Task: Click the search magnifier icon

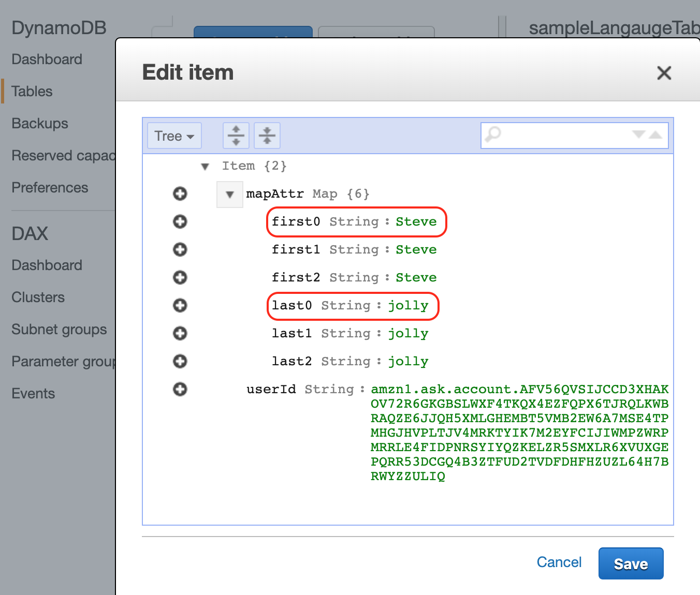Action: click(x=493, y=135)
